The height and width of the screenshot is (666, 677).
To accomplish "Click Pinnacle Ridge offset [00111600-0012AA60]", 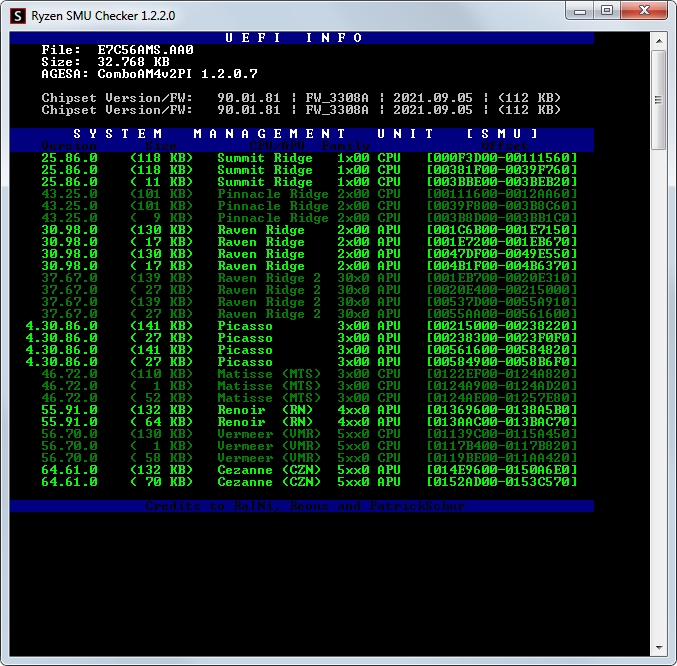I will (502, 194).
